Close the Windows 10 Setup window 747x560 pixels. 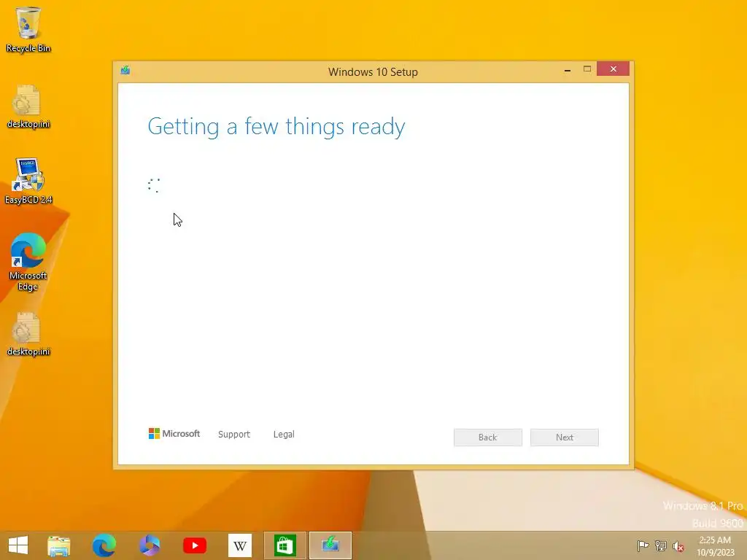613,69
